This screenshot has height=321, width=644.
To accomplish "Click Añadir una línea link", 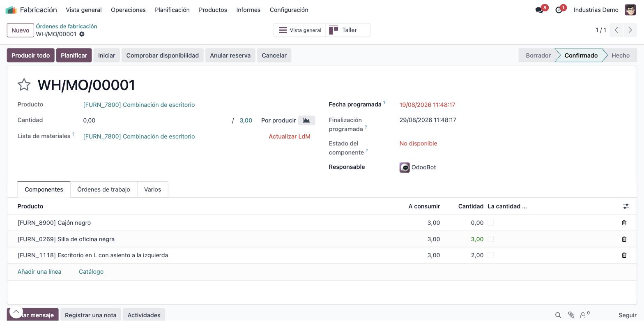I will (39, 272).
